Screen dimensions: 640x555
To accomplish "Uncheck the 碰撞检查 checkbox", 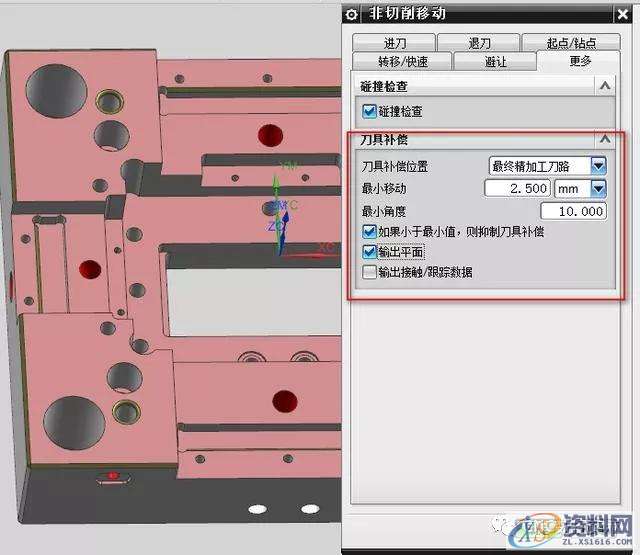I will tap(369, 111).
